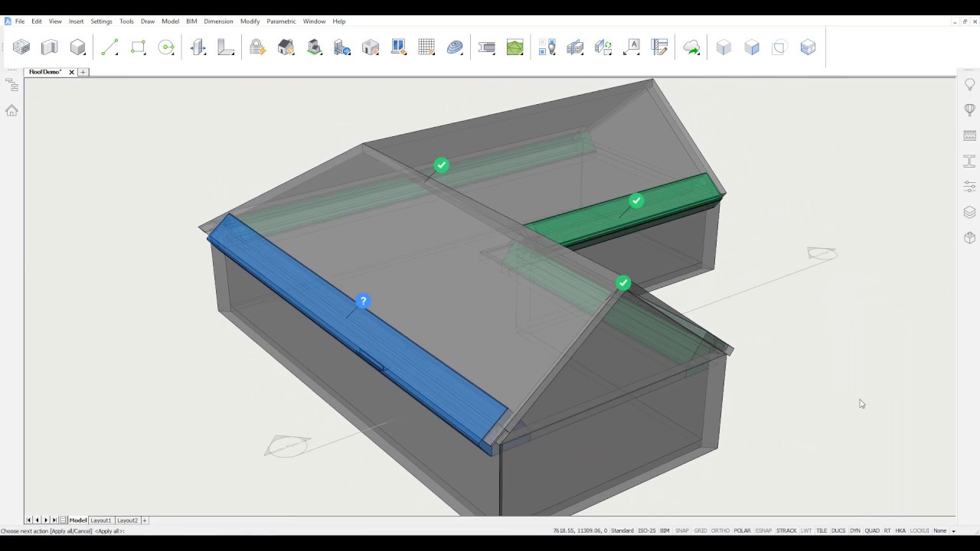The width and height of the screenshot is (980, 551).
Task: Open the grid pattern tool
Action: point(426,47)
